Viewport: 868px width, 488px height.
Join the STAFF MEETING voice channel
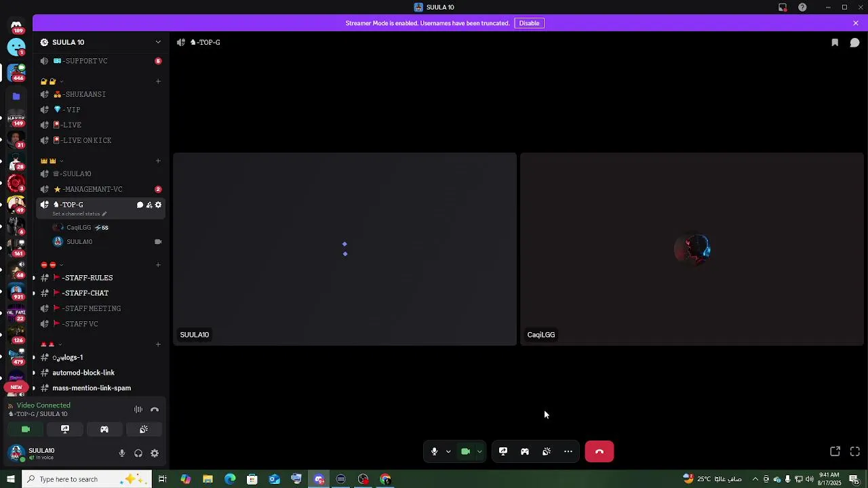click(x=101, y=308)
